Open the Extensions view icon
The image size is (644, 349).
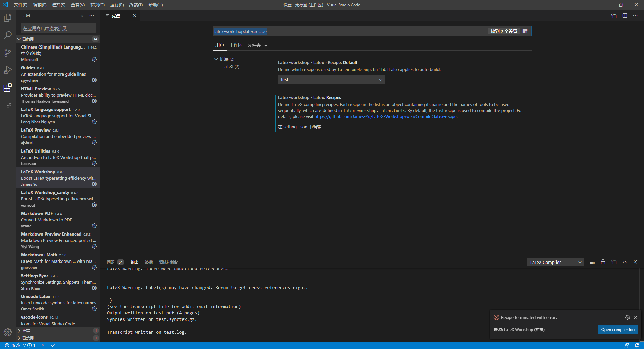point(8,88)
